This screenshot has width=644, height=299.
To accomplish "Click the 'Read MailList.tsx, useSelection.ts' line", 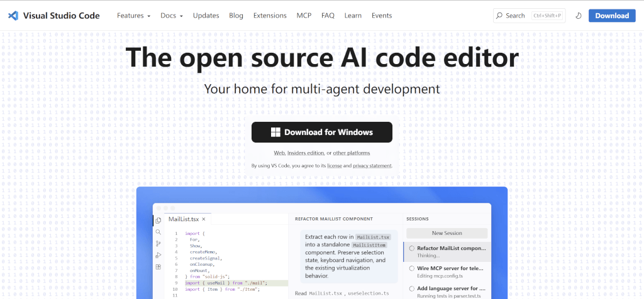I will point(342,293).
